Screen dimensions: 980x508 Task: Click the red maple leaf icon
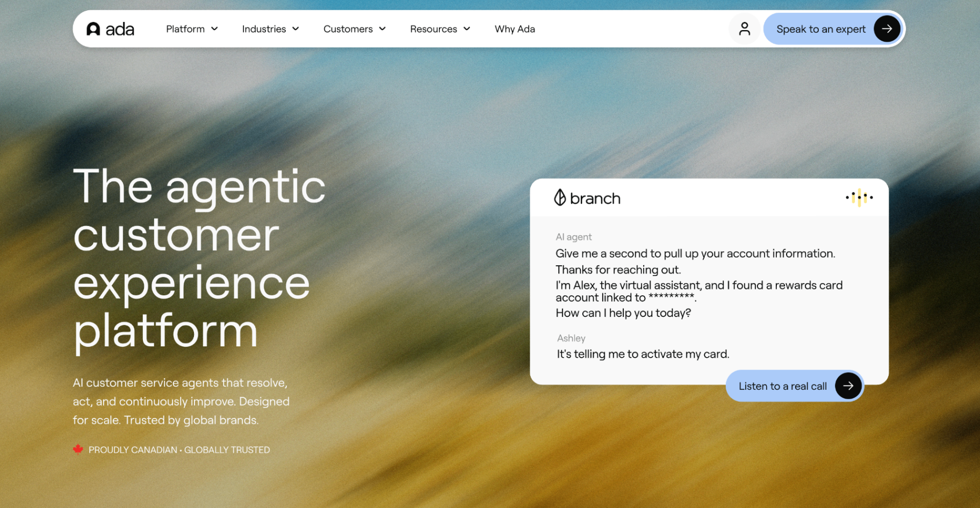(78, 449)
